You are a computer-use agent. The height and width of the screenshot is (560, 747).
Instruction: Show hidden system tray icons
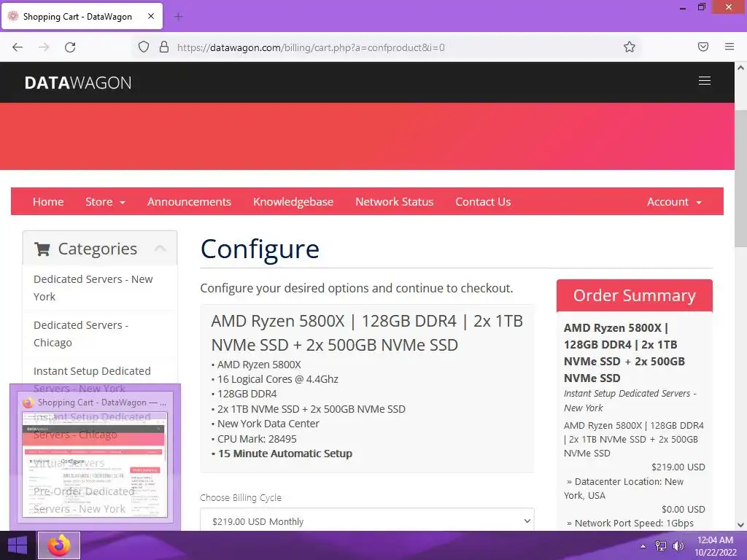click(643, 546)
